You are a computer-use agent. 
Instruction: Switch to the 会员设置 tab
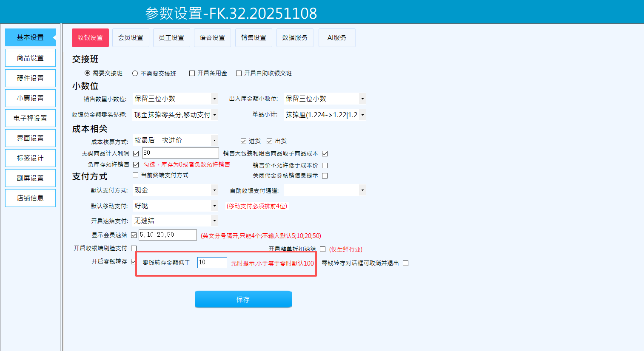click(131, 38)
